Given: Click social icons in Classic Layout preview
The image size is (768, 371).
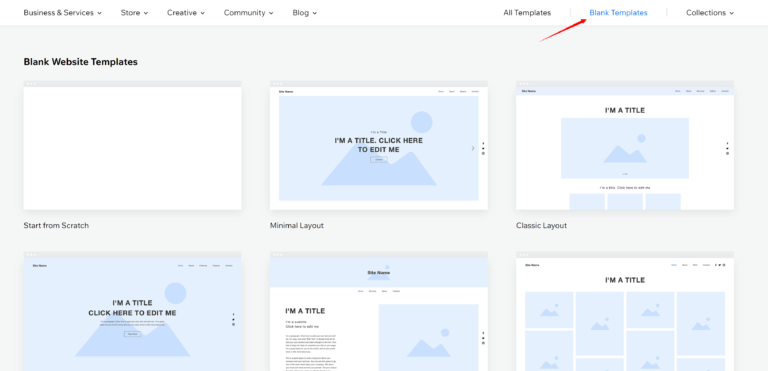Looking at the screenshot, I should click(x=727, y=148).
